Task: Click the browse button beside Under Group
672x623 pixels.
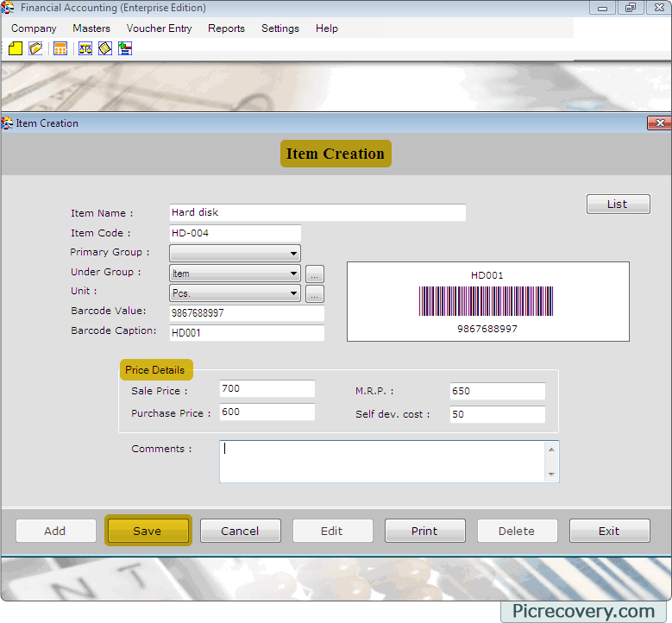Action: [315, 274]
